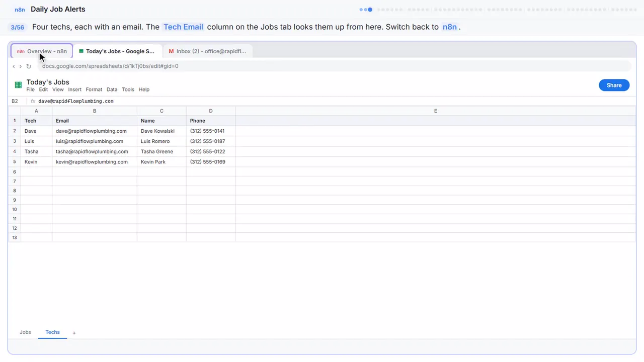This screenshot has width=644, height=362.
Task: Select column B header
Action: (x=95, y=111)
